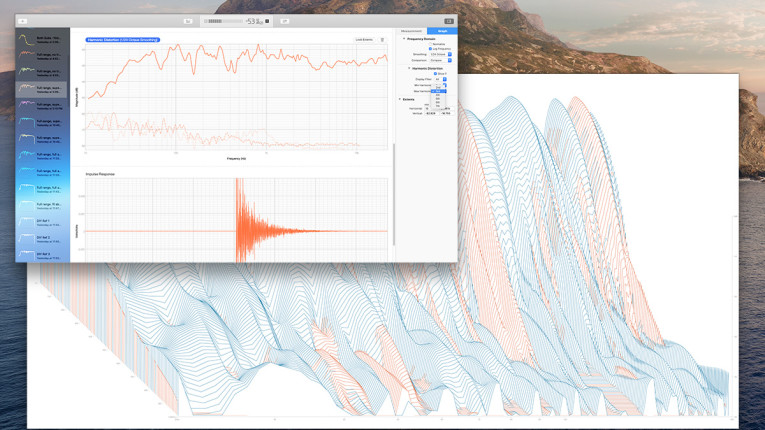Toggle the Log Frequency checkbox
Image resolution: width=765 pixels, height=430 pixels.
[430, 49]
